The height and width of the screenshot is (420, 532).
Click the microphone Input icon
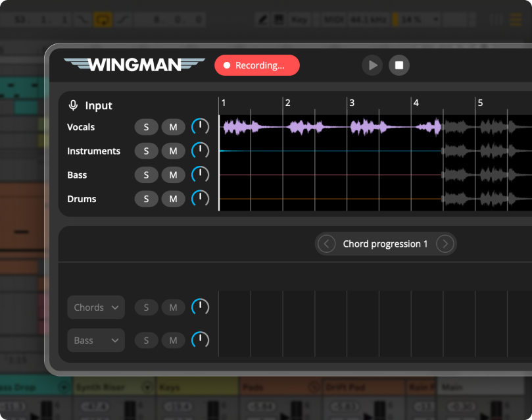[73, 105]
